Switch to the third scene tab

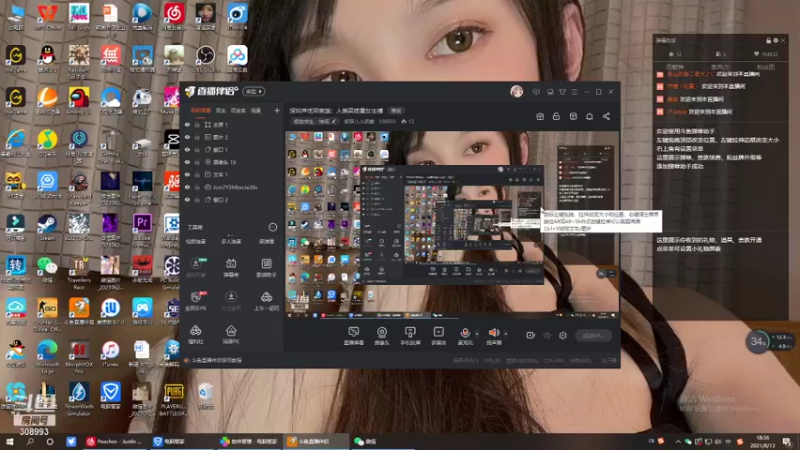tap(238, 110)
